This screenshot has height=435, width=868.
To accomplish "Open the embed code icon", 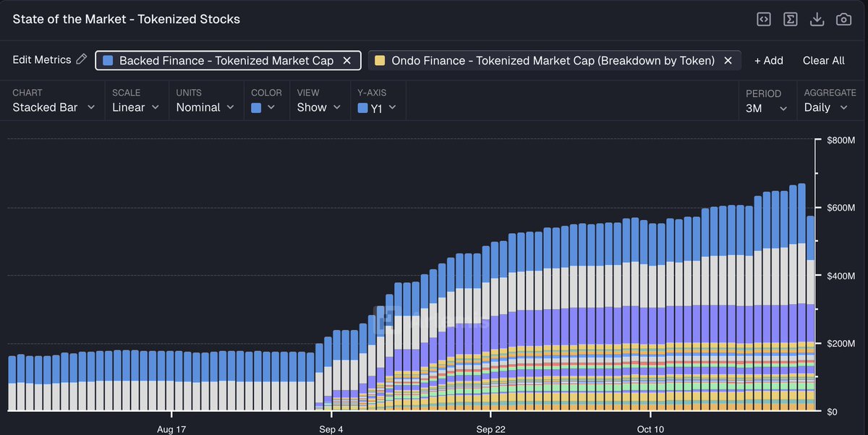I will [x=764, y=20].
